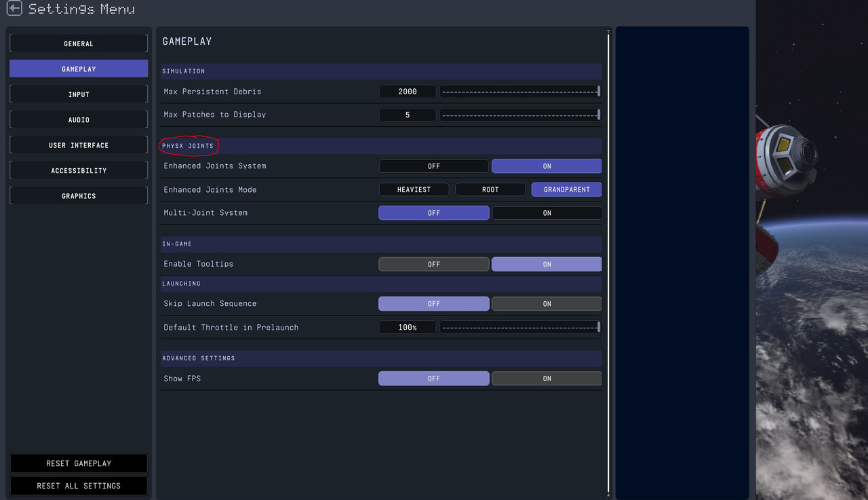Set Enhanced Joints Mode to HEAVIEST

tap(414, 189)
